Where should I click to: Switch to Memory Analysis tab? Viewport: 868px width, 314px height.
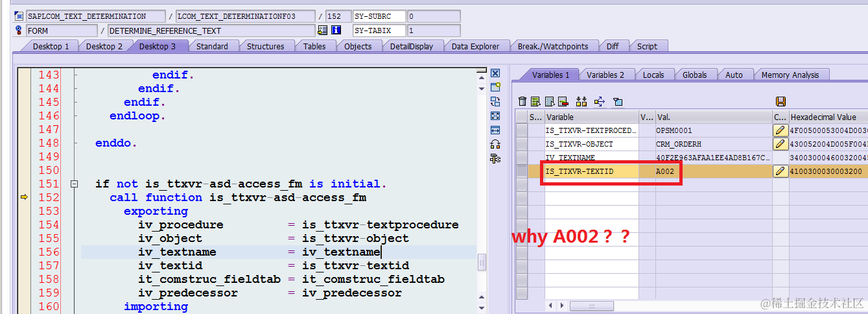click(x=790, y=75)
